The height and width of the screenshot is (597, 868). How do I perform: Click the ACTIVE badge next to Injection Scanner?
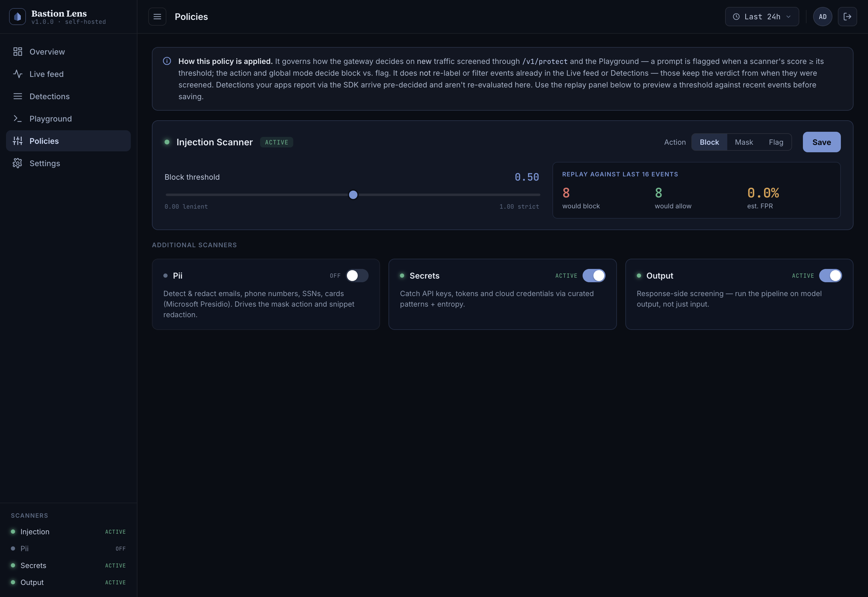click(x=276, y=142)
